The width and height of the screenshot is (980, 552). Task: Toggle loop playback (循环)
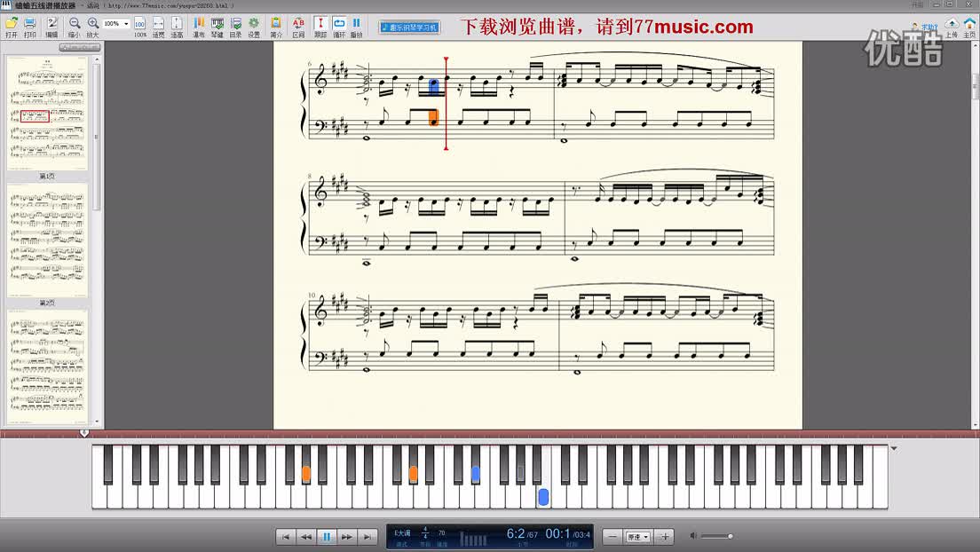pos(339,27)
